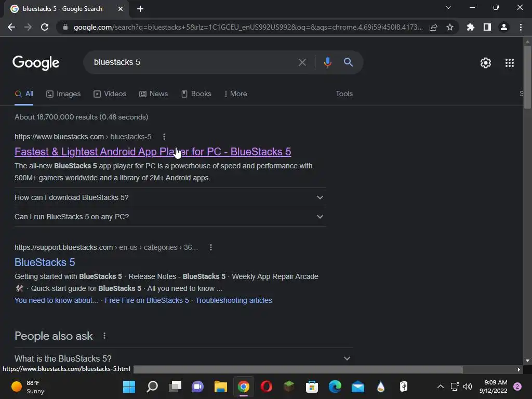
Task: Open Microsoft Edge from the taskbar
Action: 335,387
